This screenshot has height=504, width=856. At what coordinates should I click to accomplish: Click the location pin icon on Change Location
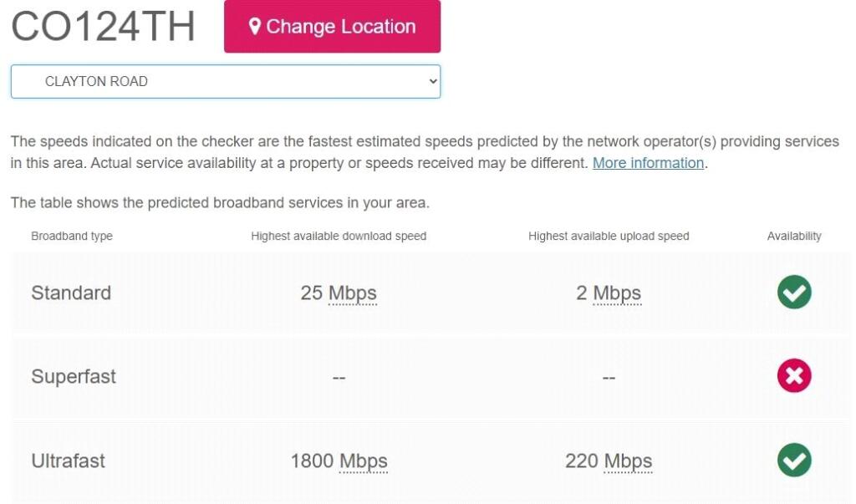(x=256, y=26)
